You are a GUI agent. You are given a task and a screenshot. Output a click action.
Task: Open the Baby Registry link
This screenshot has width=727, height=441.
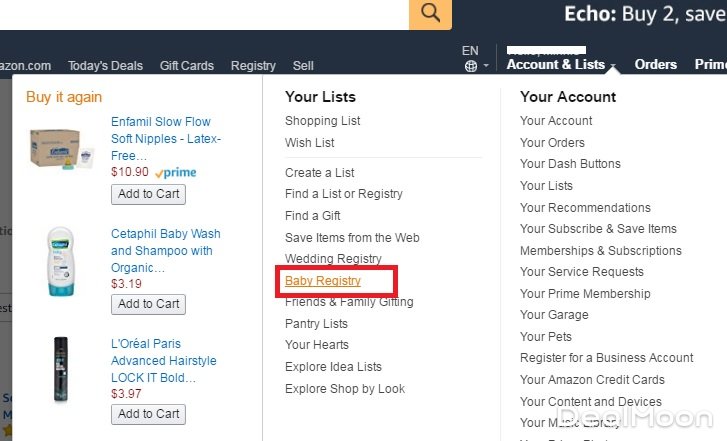tap(323, 281)
